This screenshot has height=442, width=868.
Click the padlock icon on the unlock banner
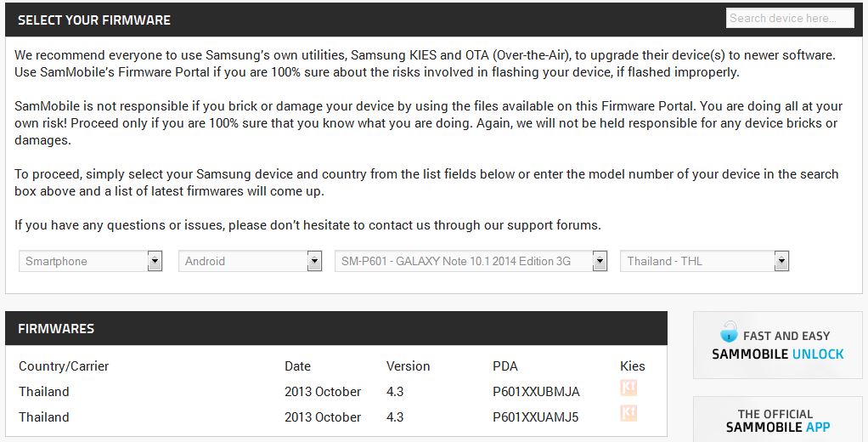click(x=729, y=332)
